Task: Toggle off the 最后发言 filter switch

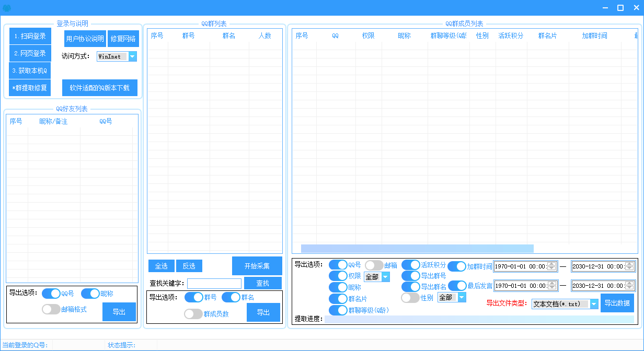Action: point(457,286)
